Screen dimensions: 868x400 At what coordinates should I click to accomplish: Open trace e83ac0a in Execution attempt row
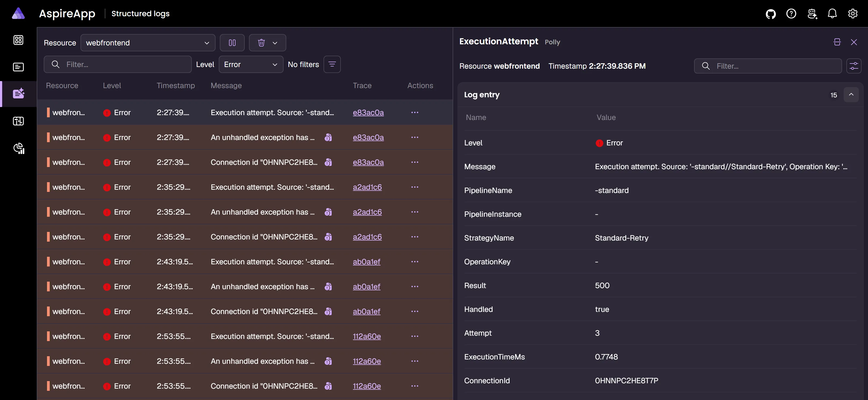[368, 113]
